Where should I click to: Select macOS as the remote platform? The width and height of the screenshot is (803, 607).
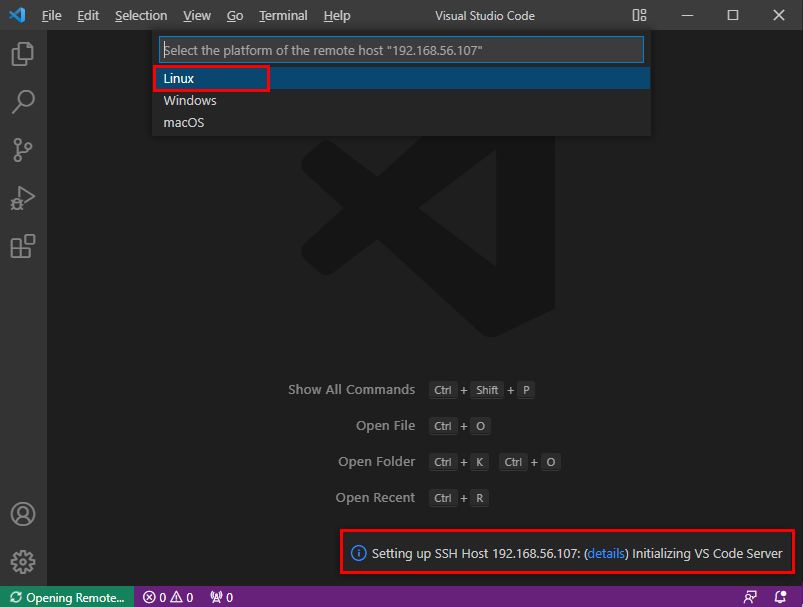click(x=402, y=122)
